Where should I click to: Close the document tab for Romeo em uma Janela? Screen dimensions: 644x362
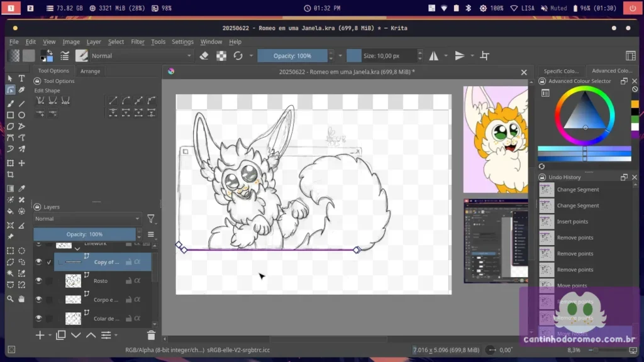click(524, 72)
